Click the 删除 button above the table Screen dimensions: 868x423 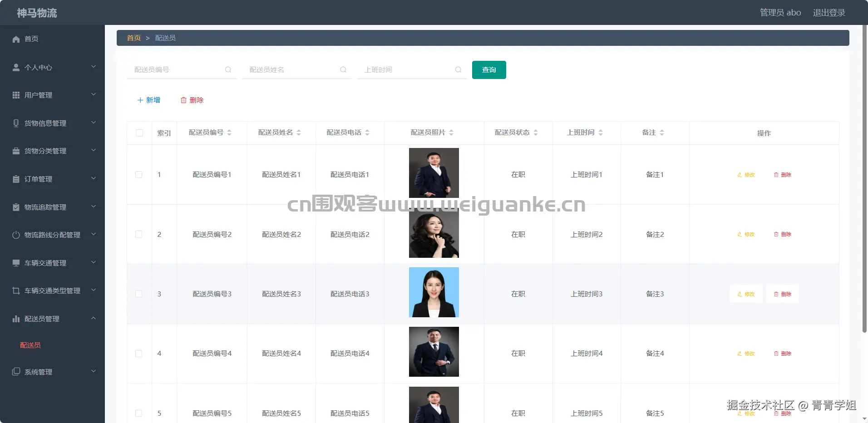[192, 100]
